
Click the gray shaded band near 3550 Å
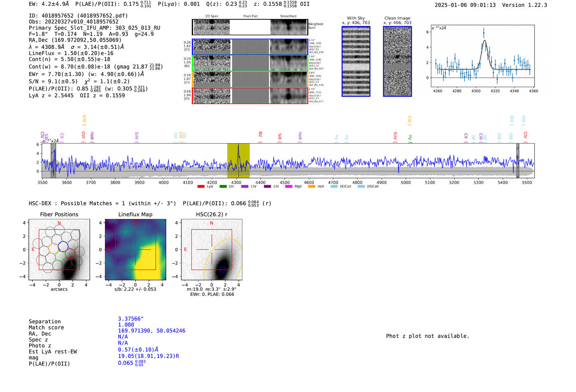coord(53,160)
